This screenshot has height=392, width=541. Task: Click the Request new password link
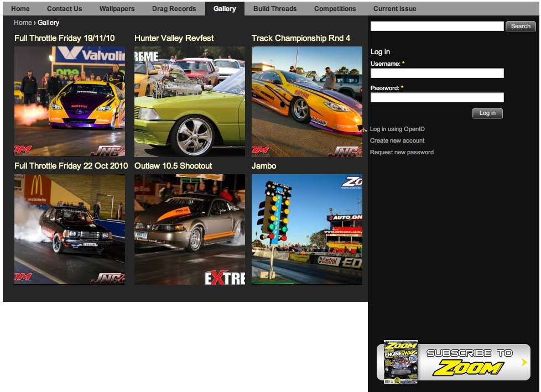click(402, 152)
